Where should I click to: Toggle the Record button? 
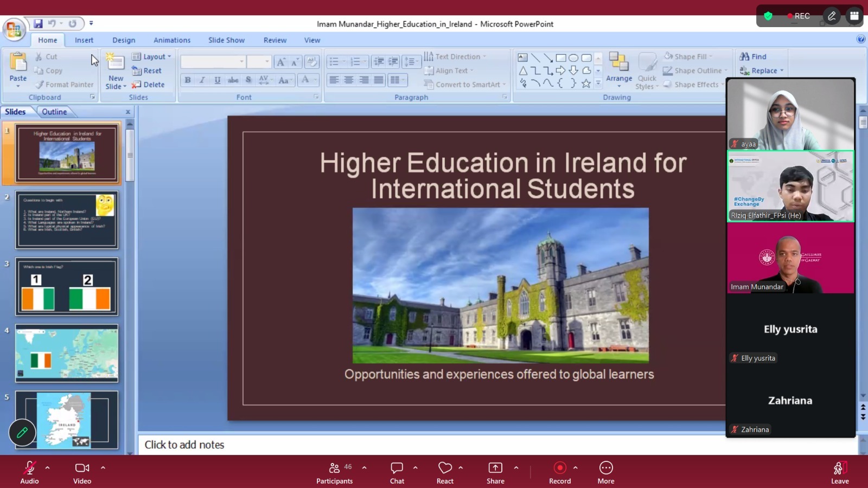click(x=559, y=467)
